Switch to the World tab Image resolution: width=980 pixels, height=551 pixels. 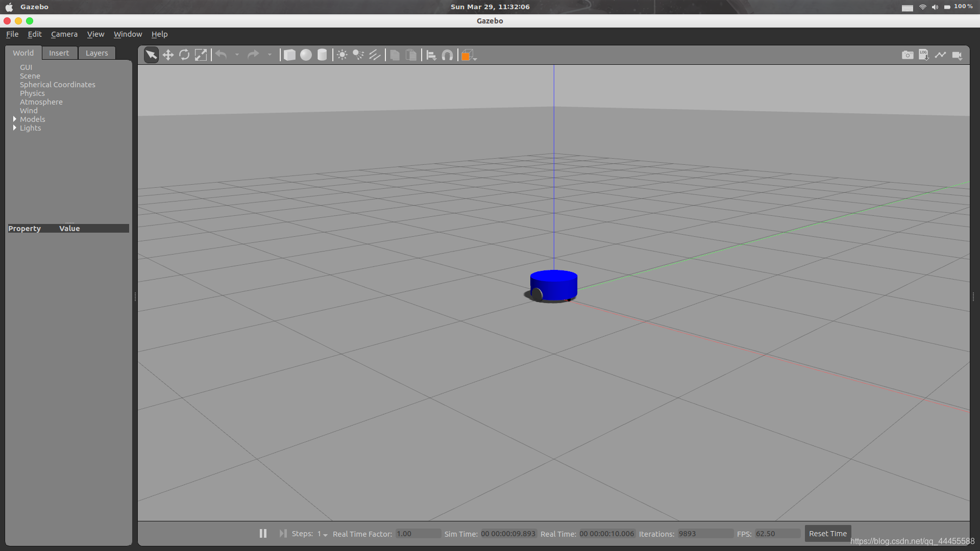(x=23, y=53)
